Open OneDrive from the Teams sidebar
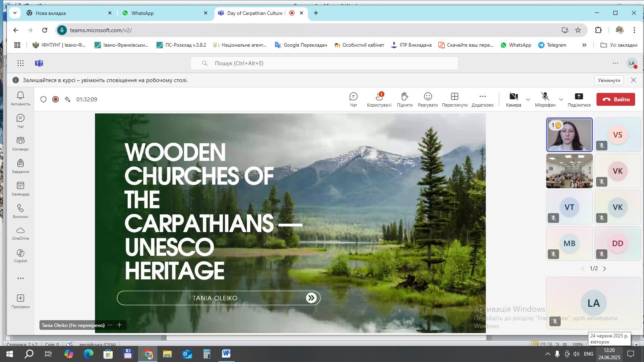The height and width of the screenshot is (362, 644). pos(21,233)
